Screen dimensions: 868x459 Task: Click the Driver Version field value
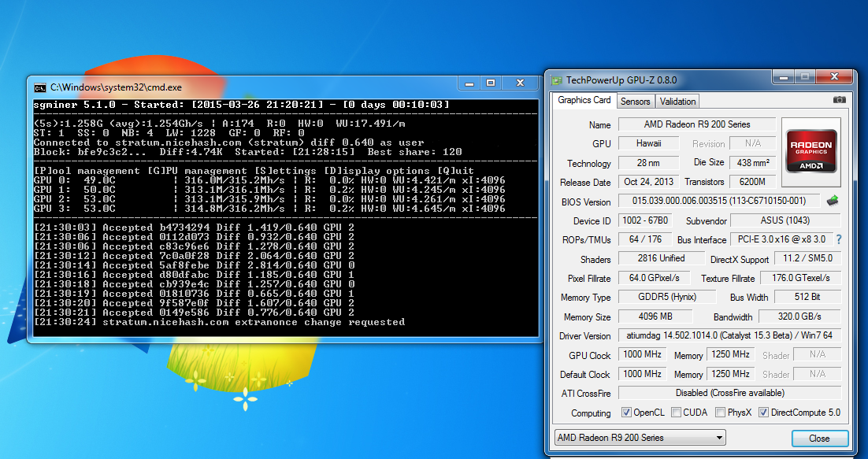point(729,335)
